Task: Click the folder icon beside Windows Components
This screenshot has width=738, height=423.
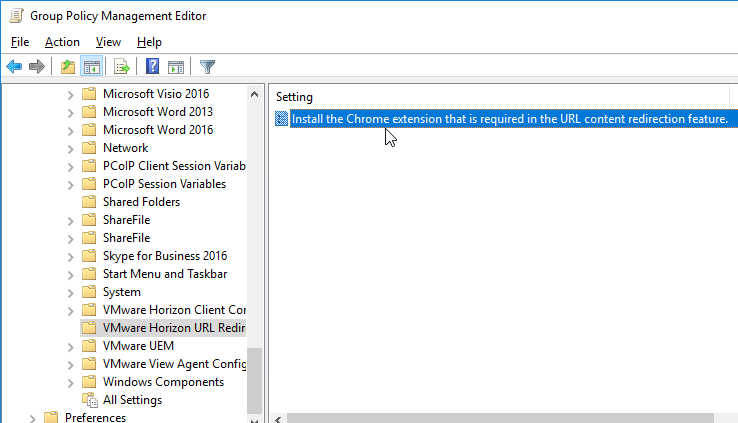Action: (89, 382)
